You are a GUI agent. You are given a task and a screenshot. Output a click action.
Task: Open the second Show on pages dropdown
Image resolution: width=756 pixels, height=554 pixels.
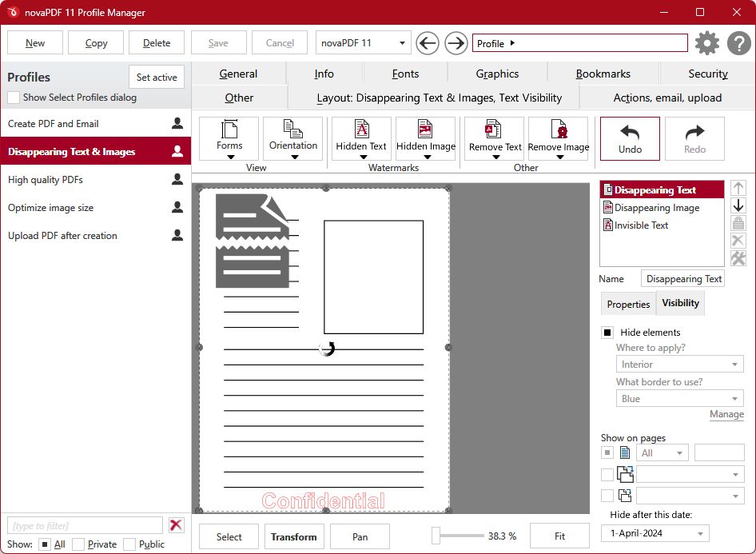[x=690, y=474]
